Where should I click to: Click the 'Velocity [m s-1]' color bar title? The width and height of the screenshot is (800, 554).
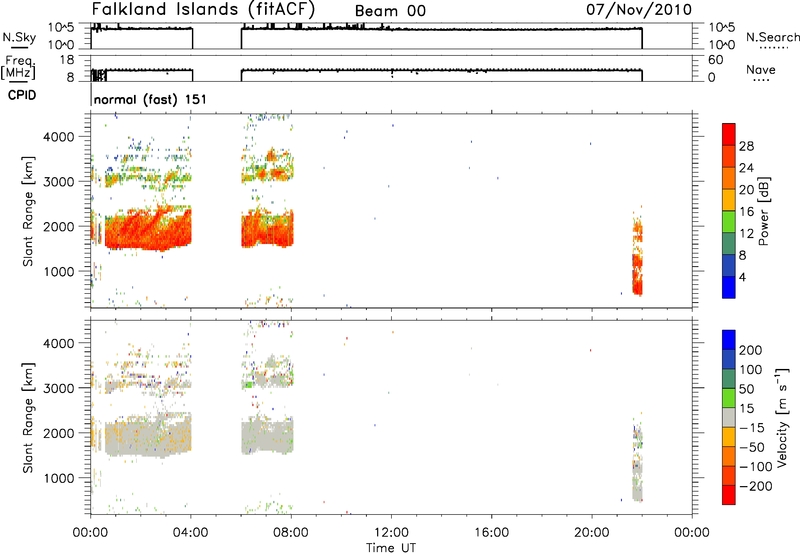point(782,417)
